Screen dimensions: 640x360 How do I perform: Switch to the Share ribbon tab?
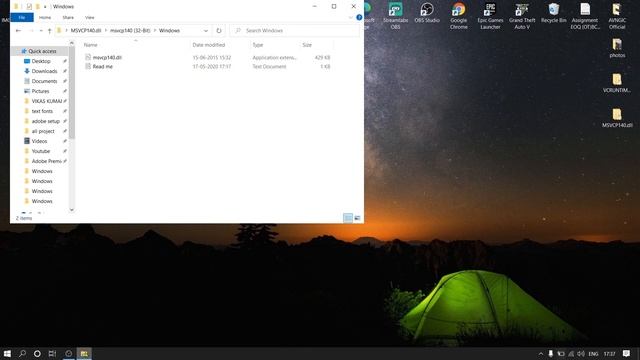click(68, 18)
